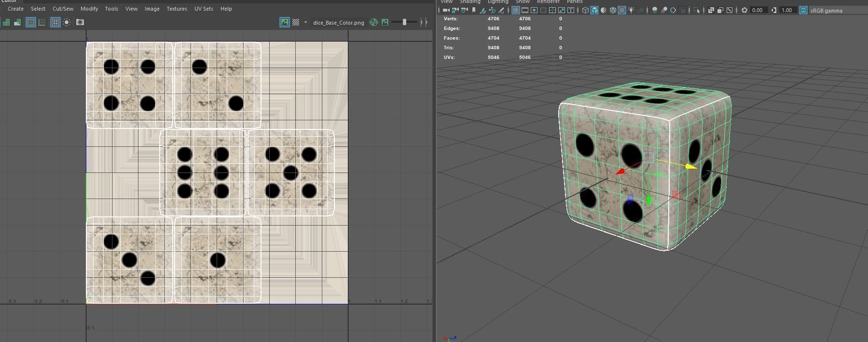Click the exposure value field 0.00

758,10
